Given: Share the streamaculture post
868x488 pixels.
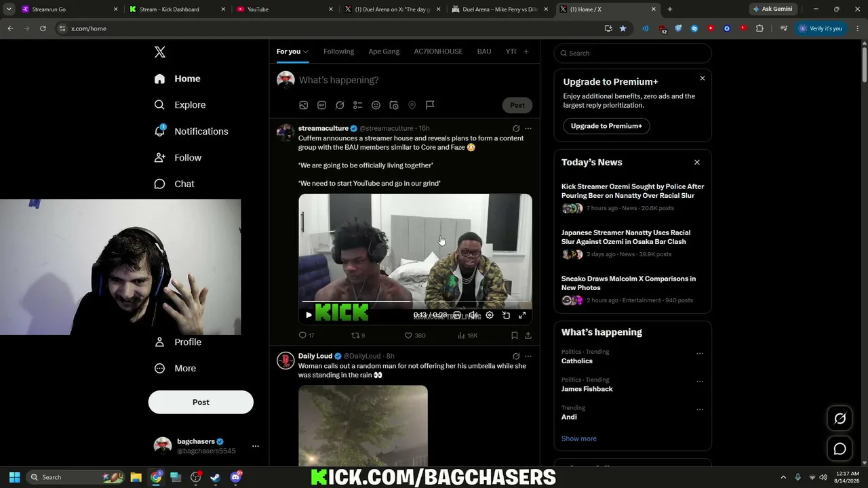Looking at the screenshot, I should tap(528, 335).
